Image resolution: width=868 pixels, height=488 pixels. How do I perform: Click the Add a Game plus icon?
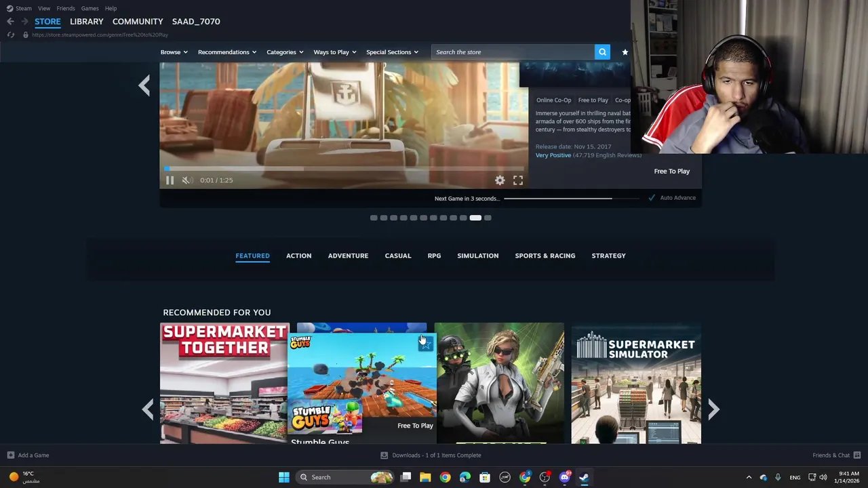tap(10, 455)
